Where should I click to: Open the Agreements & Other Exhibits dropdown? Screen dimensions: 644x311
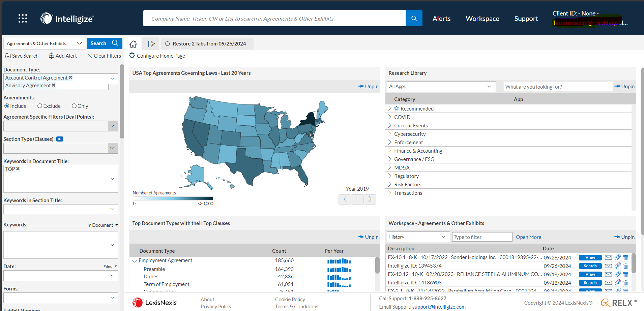click(x=44, y=43)
